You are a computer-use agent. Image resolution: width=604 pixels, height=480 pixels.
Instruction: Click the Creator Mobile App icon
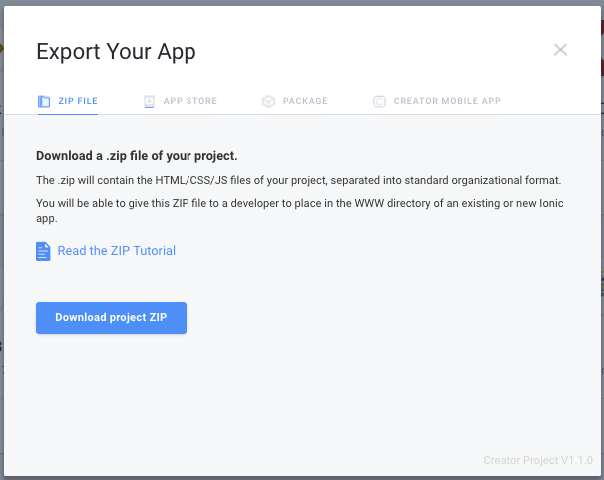[379, 101]
